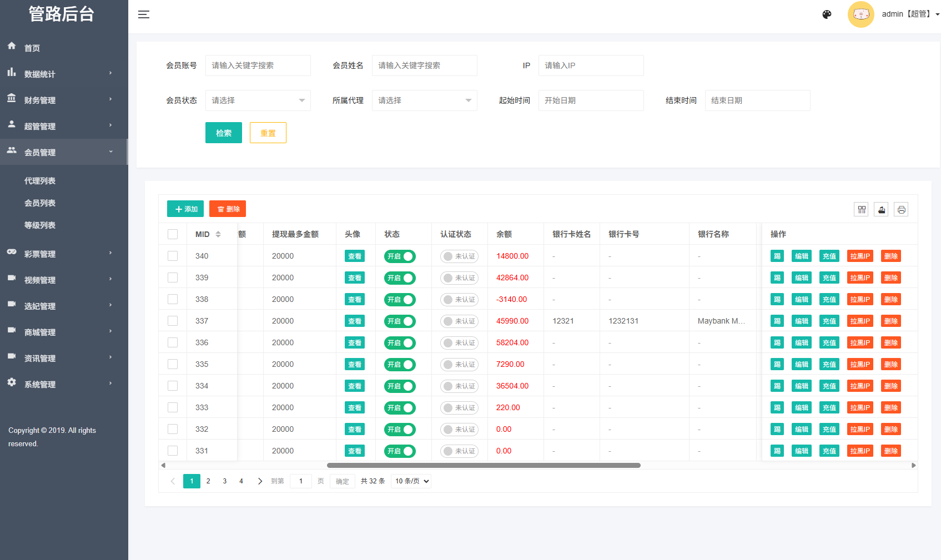Tick the checkbox for member 339

click(x=173, y=278)
